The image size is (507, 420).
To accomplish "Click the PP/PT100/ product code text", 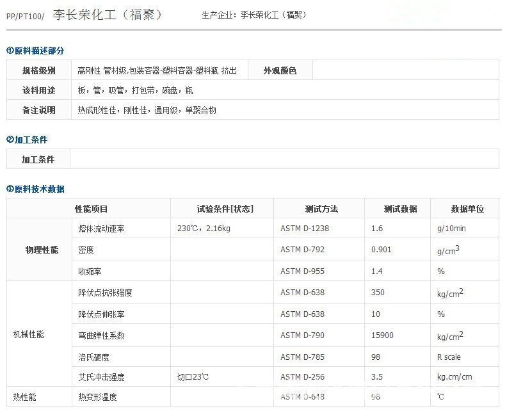I will tap(25, 16).
